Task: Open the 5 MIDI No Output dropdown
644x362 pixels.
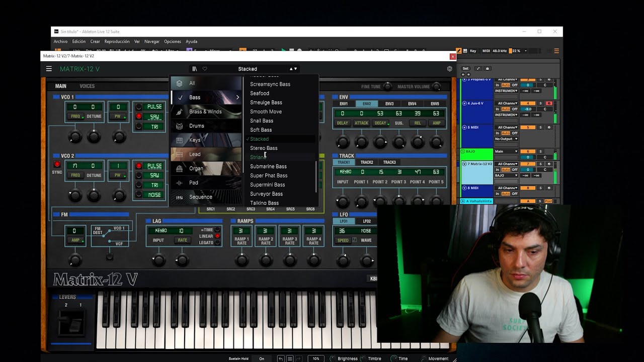Action: pos(506,139)
